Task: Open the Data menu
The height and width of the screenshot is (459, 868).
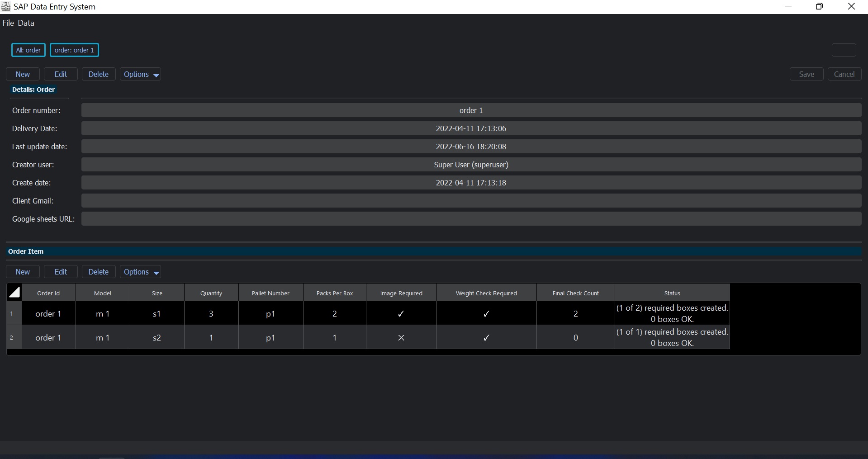Action: point(26,23)
